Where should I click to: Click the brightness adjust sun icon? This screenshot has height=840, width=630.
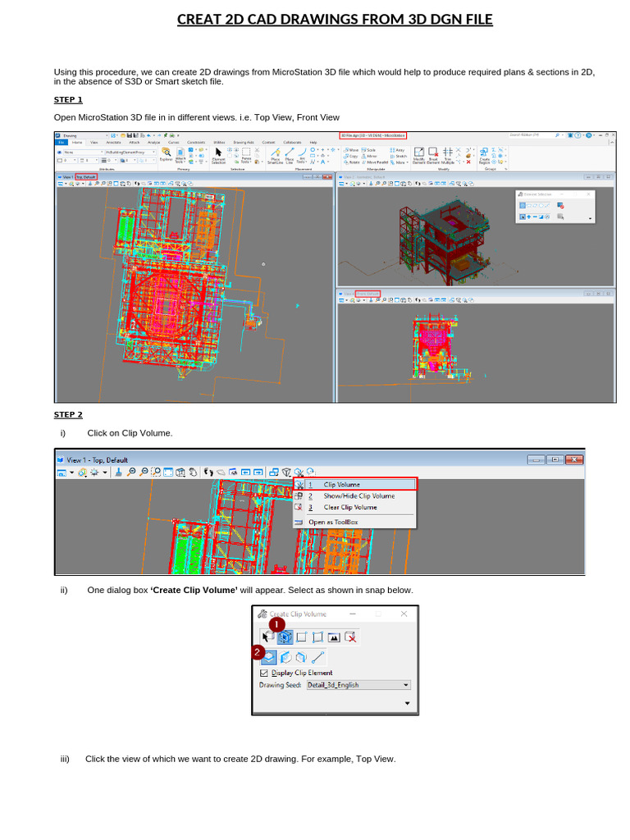(95, 472)
